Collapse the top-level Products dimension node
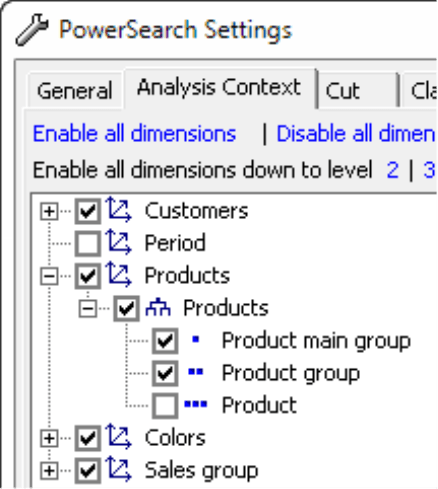Viewport: 438px width, 489px height. point(49,276)
